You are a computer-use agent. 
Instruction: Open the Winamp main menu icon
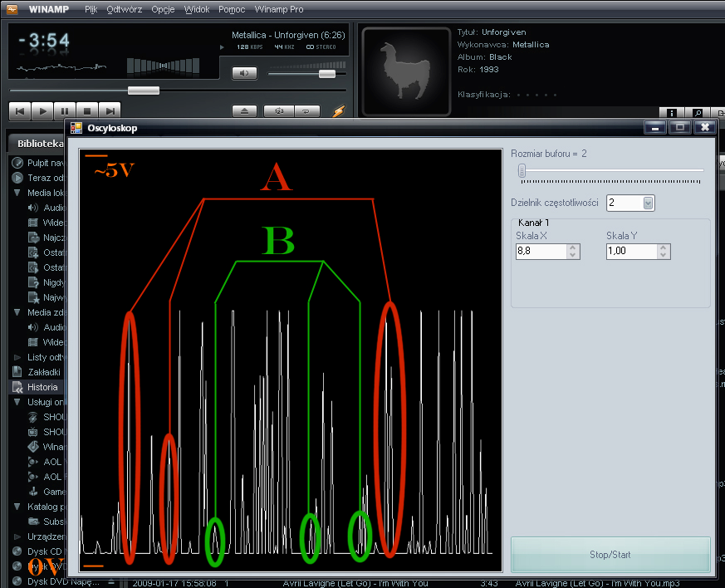tap(12, 9)
